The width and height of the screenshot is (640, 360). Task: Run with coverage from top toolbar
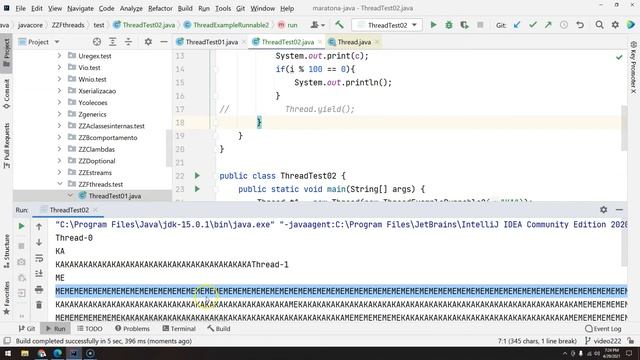[464, 25]
